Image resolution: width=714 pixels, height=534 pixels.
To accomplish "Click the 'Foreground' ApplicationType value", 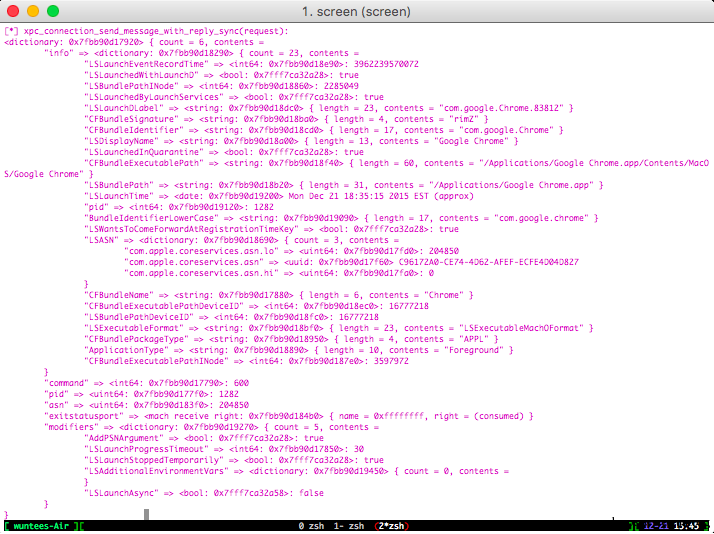I will pos(474,350).
